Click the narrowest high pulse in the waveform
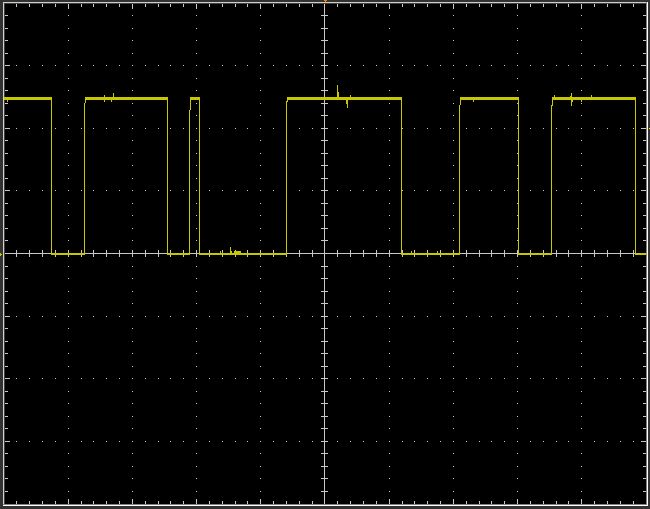 tap(194, 99)
